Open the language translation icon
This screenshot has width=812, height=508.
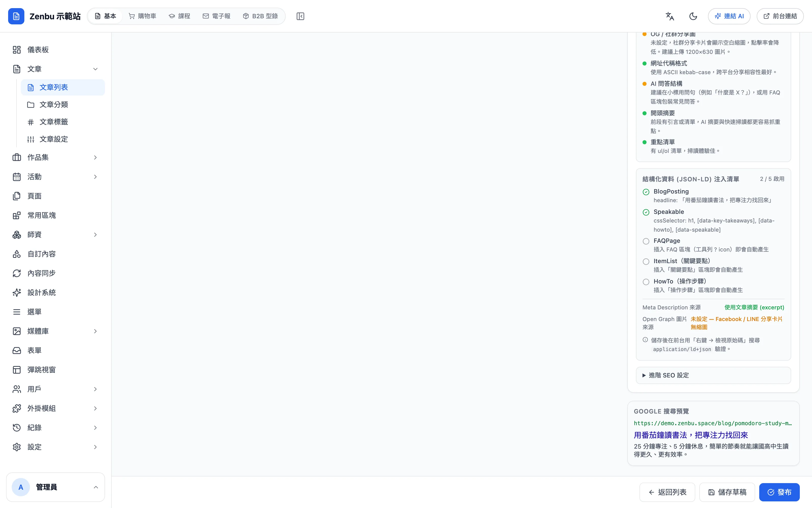[670, 16]
